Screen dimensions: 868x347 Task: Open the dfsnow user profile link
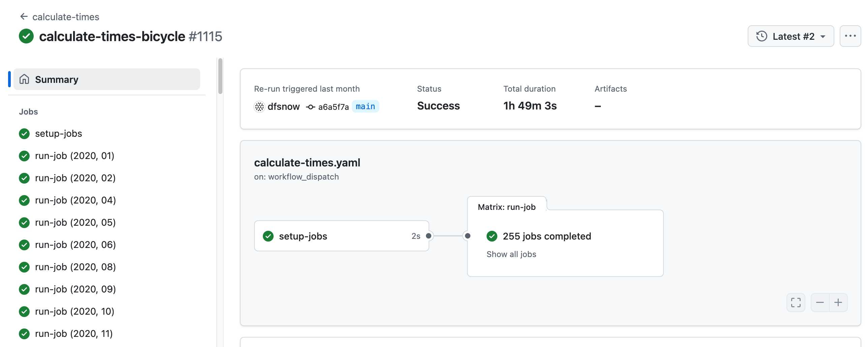click(x=283, y=107)
